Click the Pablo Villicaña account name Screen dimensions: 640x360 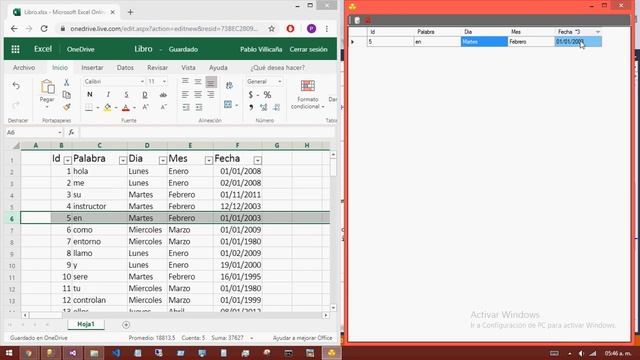pyautogui.click(x=261, y=49)
